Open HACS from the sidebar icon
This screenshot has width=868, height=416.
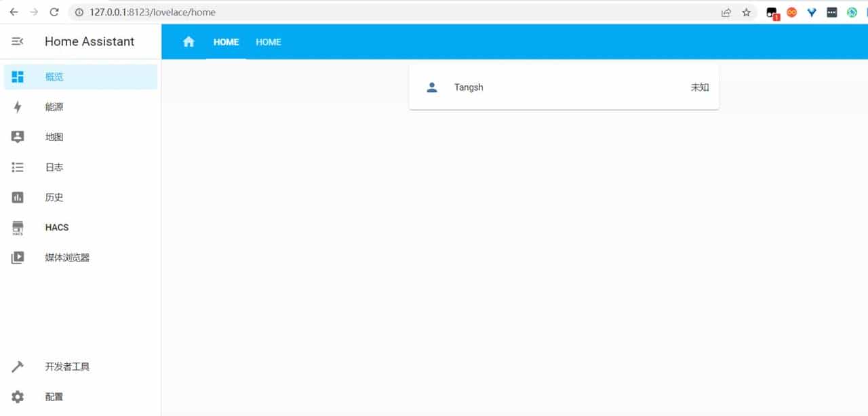point(17,227)
